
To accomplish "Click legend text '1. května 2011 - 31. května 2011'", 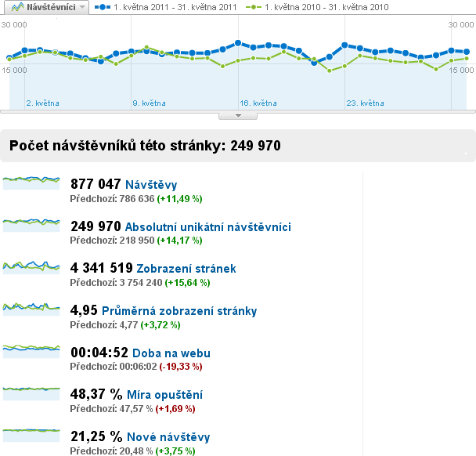I will (175, 7).
